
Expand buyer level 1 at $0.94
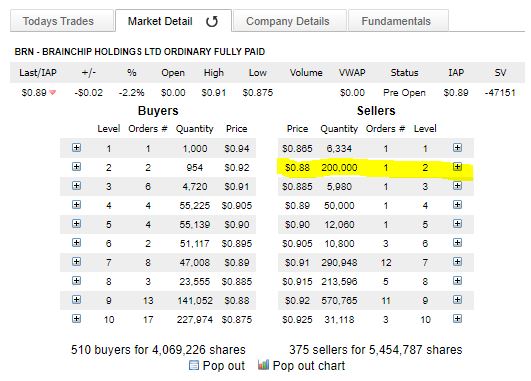pyautogui.click(x=77, y=148)
